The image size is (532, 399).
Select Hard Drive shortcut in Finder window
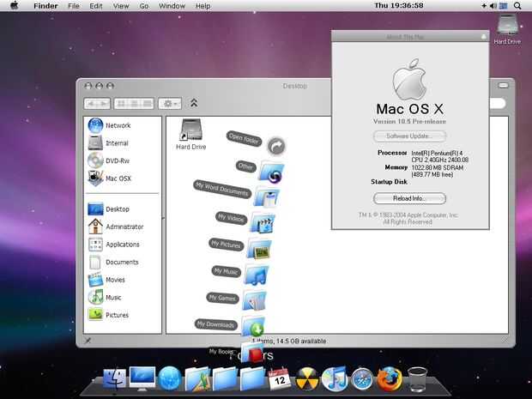(191, 135)
